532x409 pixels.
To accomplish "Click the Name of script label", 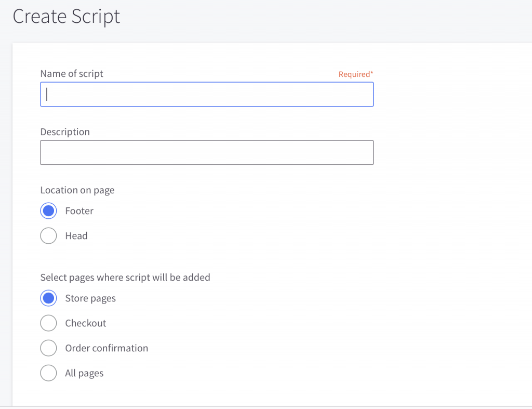I will [72, 73].
